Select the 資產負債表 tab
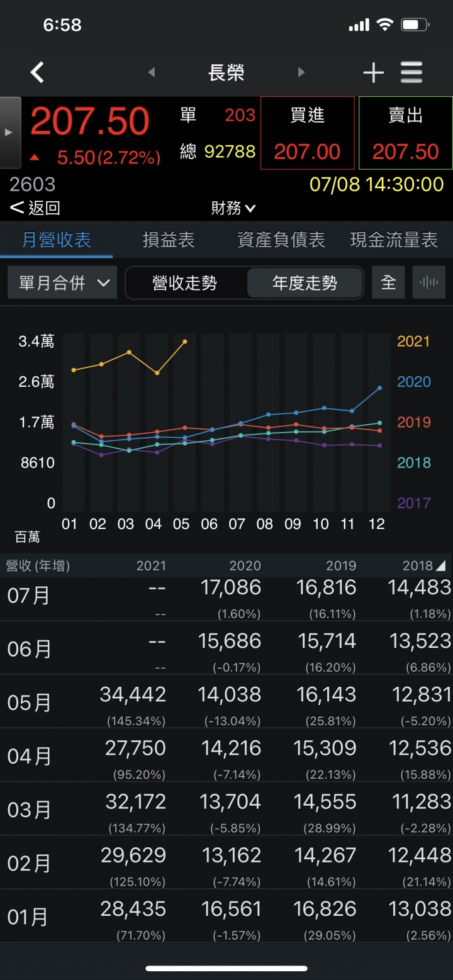453x980 pixels. tap(281, 240)
